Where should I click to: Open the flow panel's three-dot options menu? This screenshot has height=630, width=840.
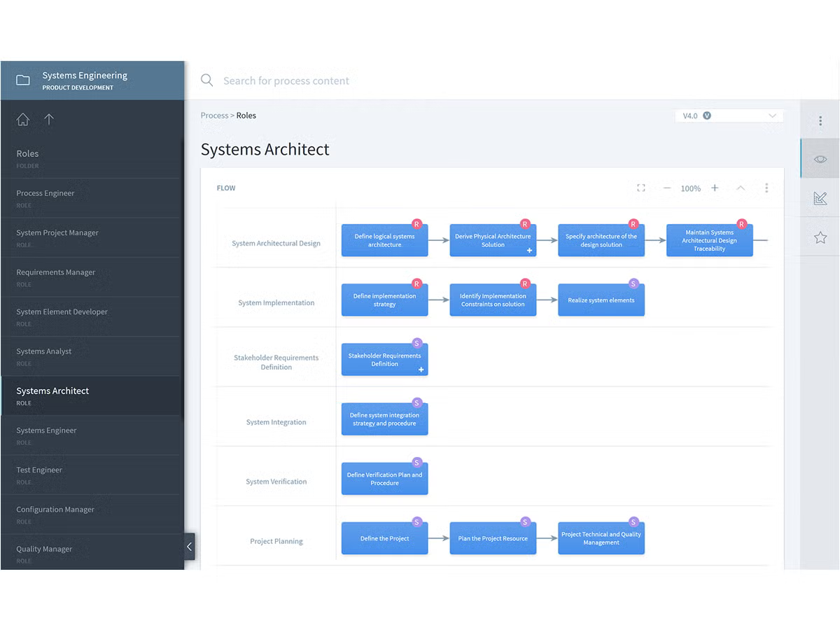(x=766, y=188)
